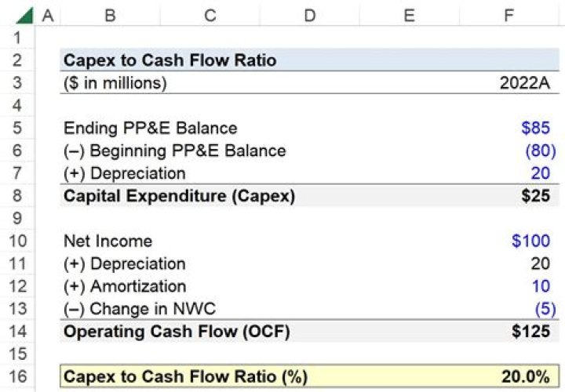
Task: Click the Capital Expenditure total $25 cell
Action: tap(535, 196)
